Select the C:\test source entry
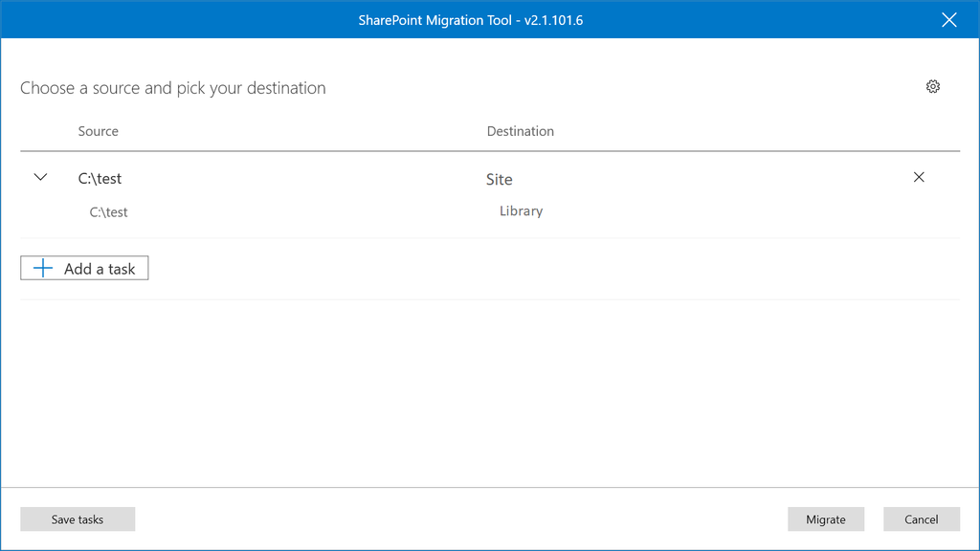This screenshot has width=980, height=551. coord(100,178)
